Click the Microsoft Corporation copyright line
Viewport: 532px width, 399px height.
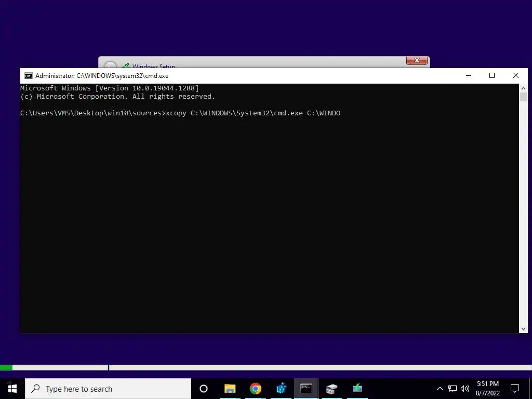point(118,96)
